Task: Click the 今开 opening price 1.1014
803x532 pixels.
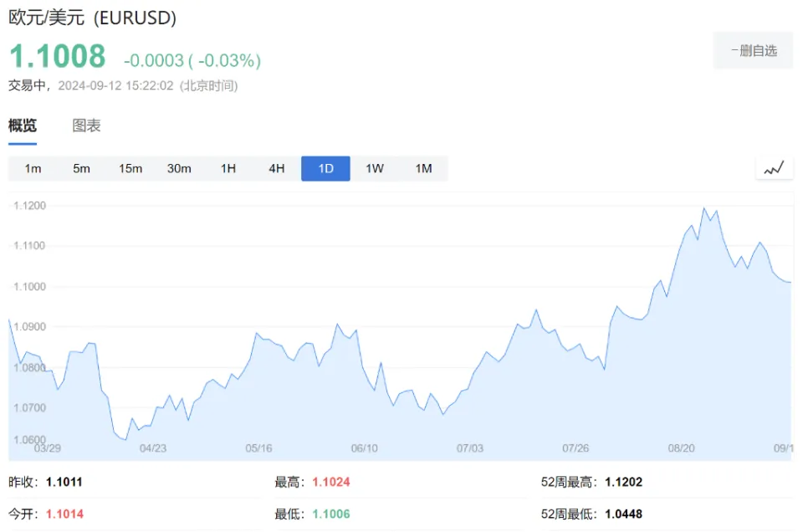Action: pyautogui.click(x=64, y=514)
